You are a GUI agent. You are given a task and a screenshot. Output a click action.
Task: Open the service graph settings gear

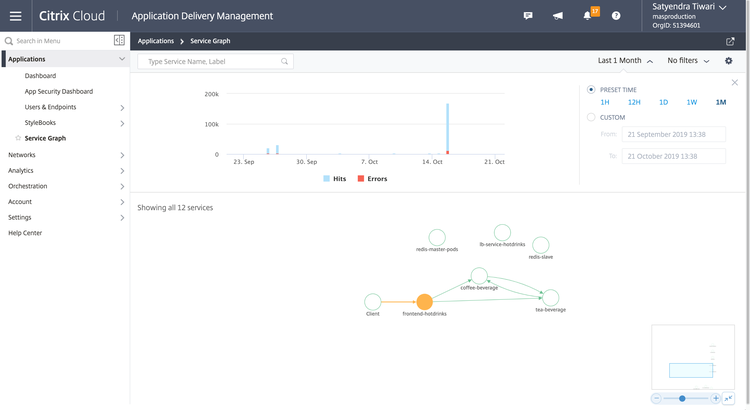tap(728, 61)
